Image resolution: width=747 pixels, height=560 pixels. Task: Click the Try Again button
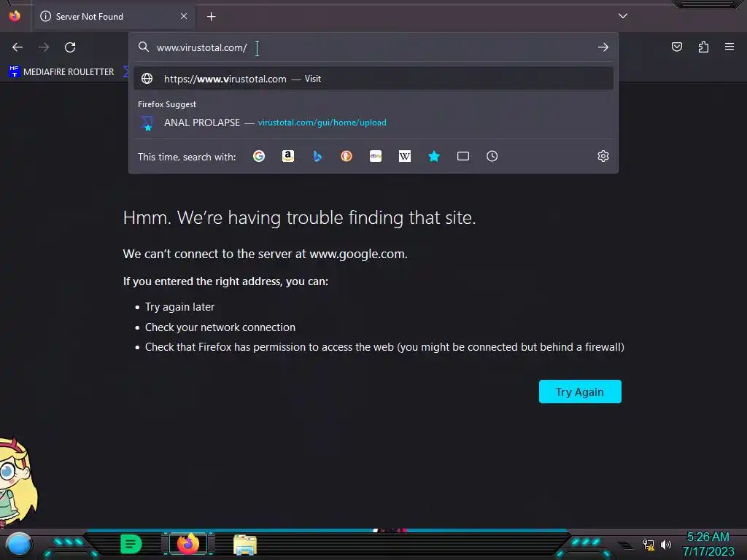(x=580, y=392)
